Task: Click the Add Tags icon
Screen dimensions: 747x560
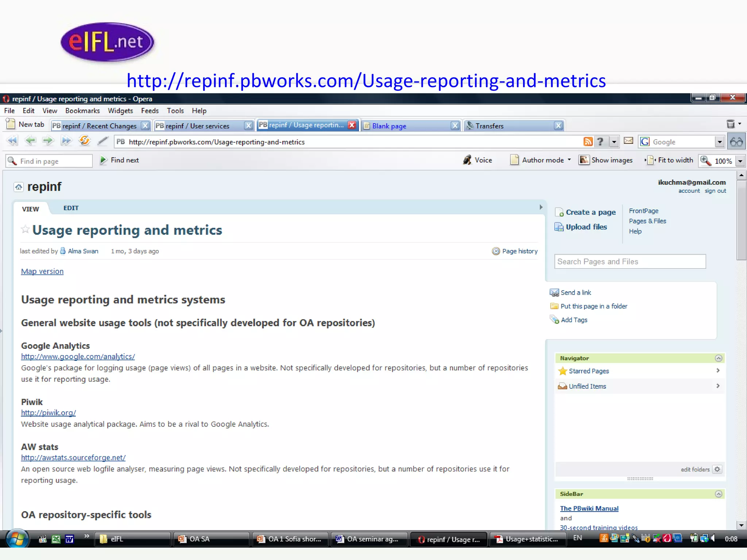Action: (x=554, y=320)
